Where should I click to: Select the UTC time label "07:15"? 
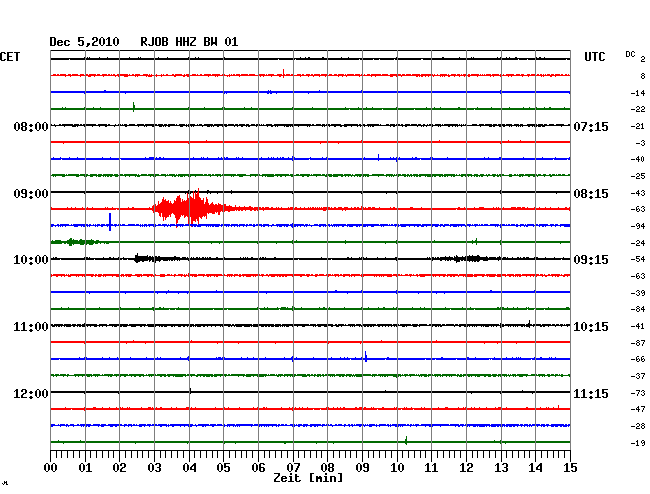[x=591, y=126]
